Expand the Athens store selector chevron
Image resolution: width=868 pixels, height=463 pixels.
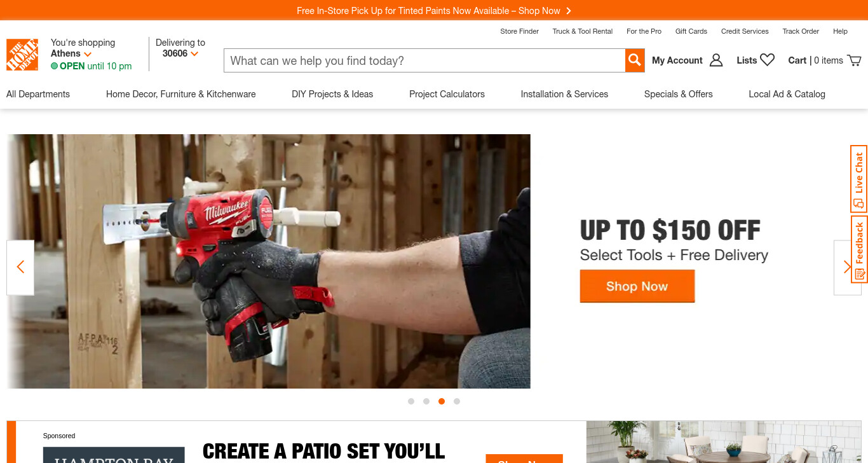click(x=88, y=54)
